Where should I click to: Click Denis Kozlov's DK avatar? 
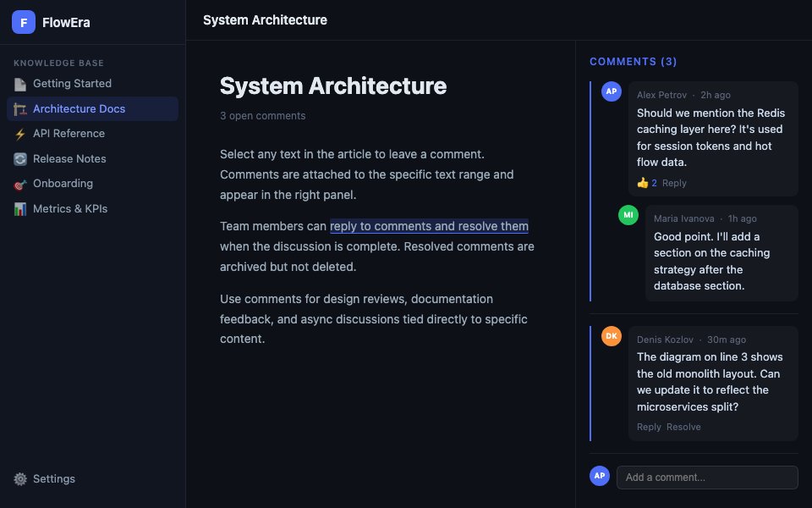(612, 336)
